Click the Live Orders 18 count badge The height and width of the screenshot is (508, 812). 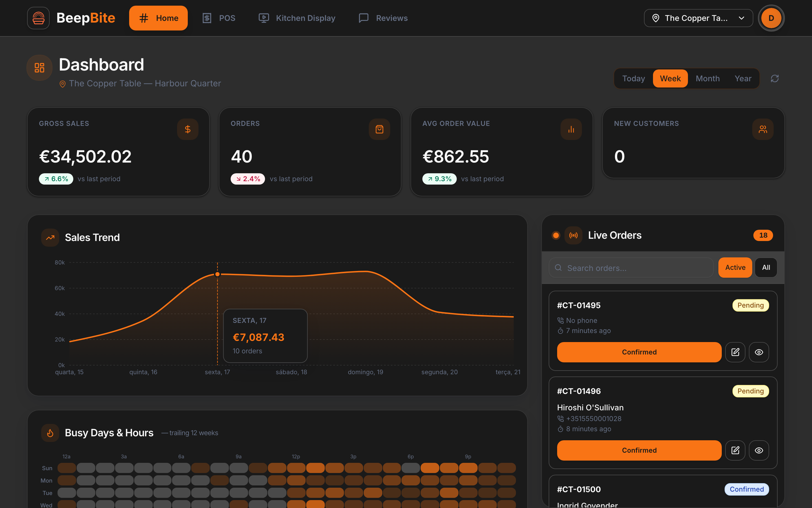click(763, 235)
